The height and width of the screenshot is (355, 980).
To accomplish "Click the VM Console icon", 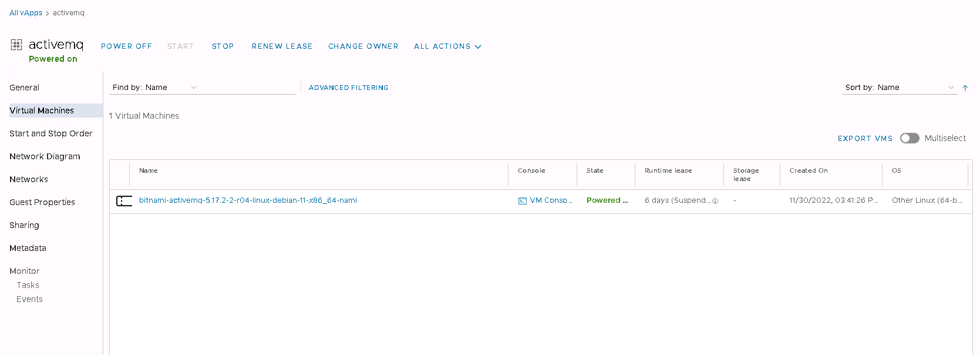I will tap(522, 201).
